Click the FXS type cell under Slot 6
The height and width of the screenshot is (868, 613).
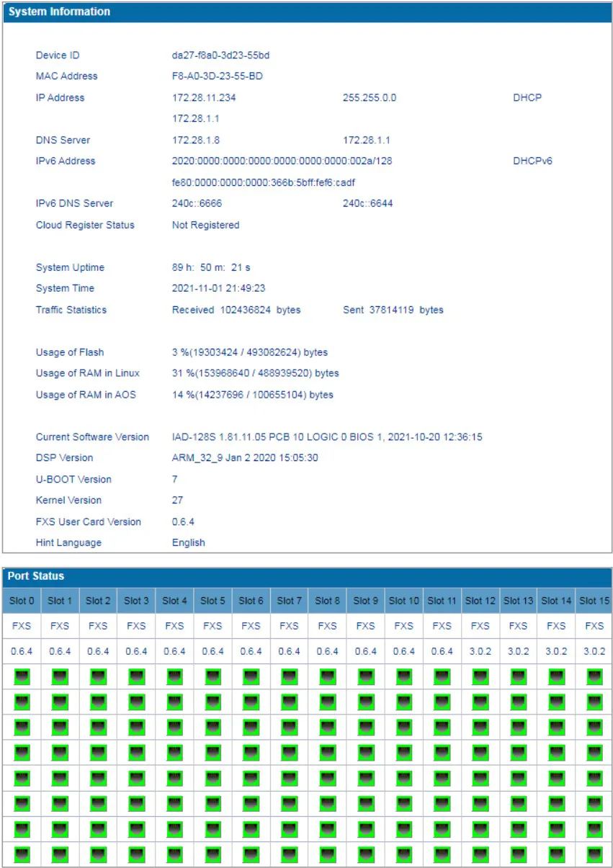click(251, 626)
